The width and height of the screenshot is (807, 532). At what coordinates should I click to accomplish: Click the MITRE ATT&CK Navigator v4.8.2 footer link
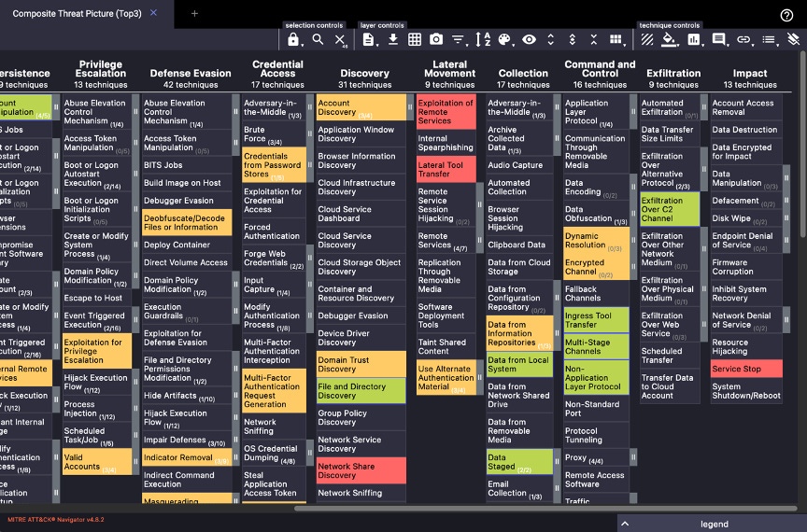[56, 519]
